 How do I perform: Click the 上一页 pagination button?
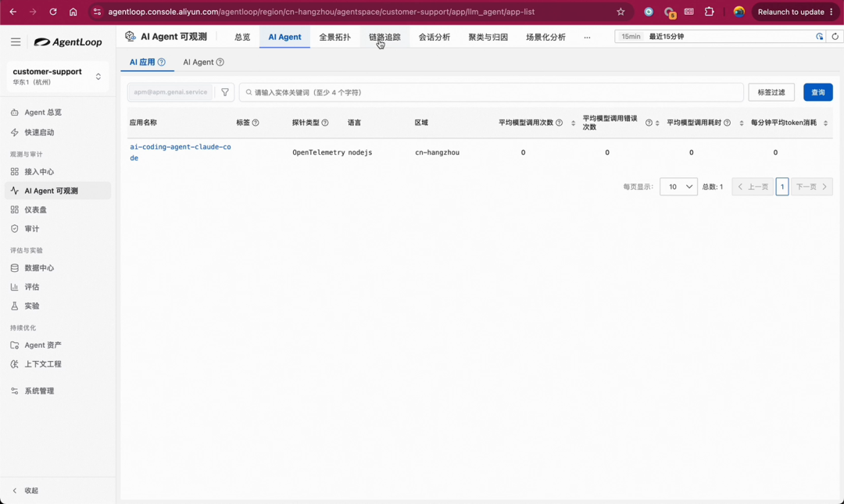coord(753,187)
